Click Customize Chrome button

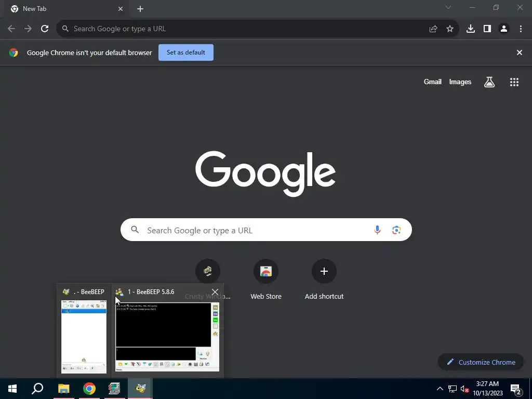click(x=481, y=362)
